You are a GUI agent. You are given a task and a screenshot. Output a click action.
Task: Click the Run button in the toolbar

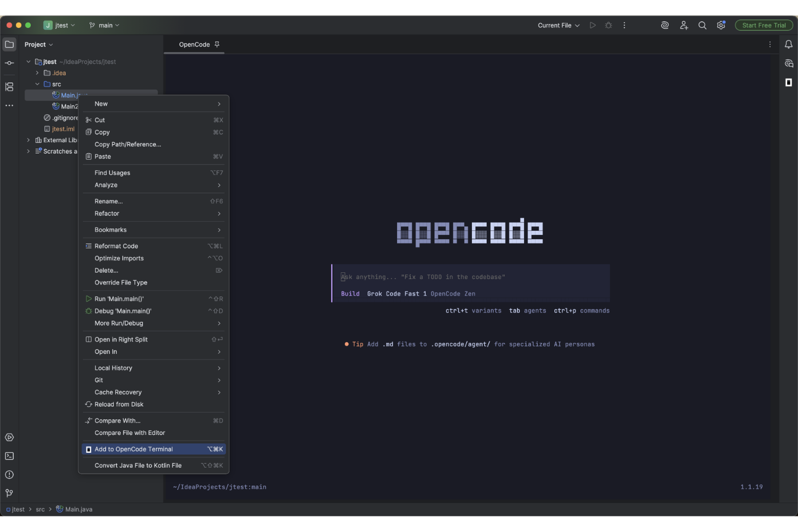[593, 25]
